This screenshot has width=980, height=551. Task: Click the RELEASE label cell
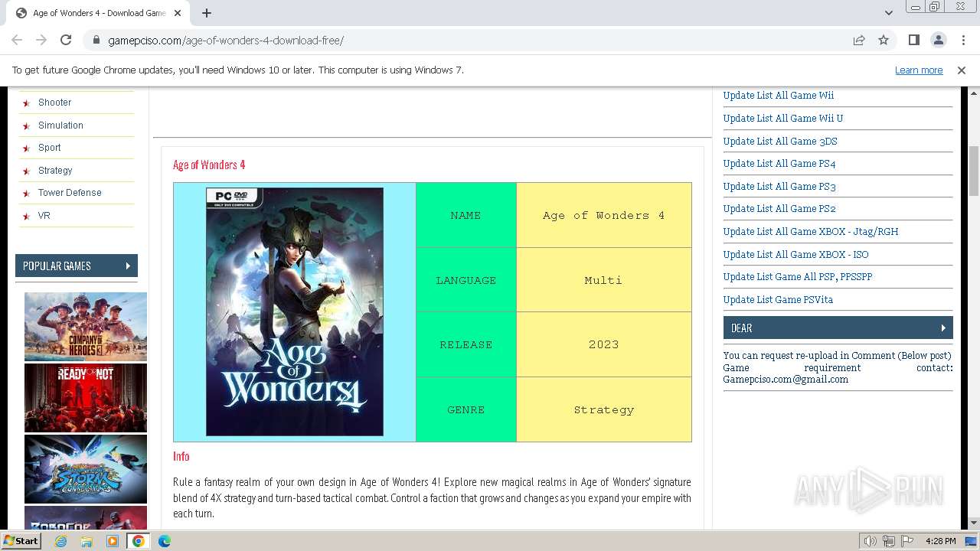tap(466, 344)
